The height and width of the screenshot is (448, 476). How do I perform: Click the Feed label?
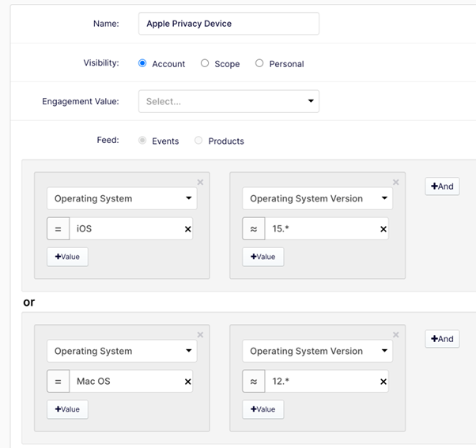coord(108,140)
